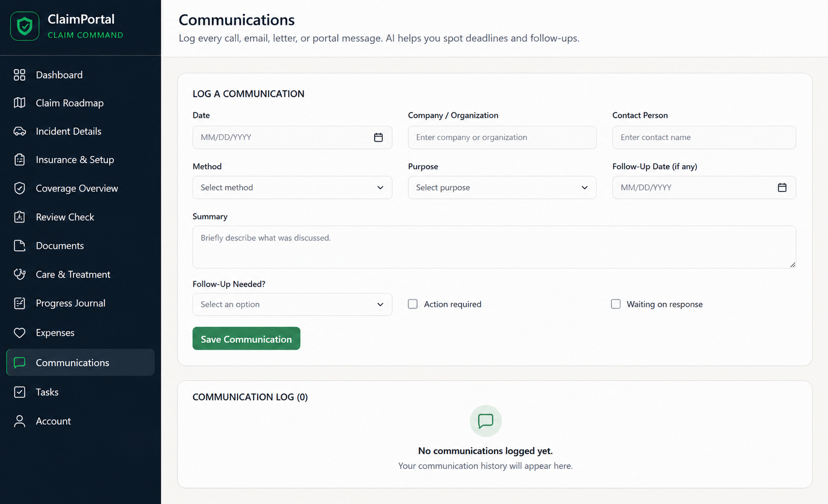Image resolution: width=828 pixels, height=504 pixels.
Task: Click the Dashboard grid icon
Action: [x=20, y=75]
